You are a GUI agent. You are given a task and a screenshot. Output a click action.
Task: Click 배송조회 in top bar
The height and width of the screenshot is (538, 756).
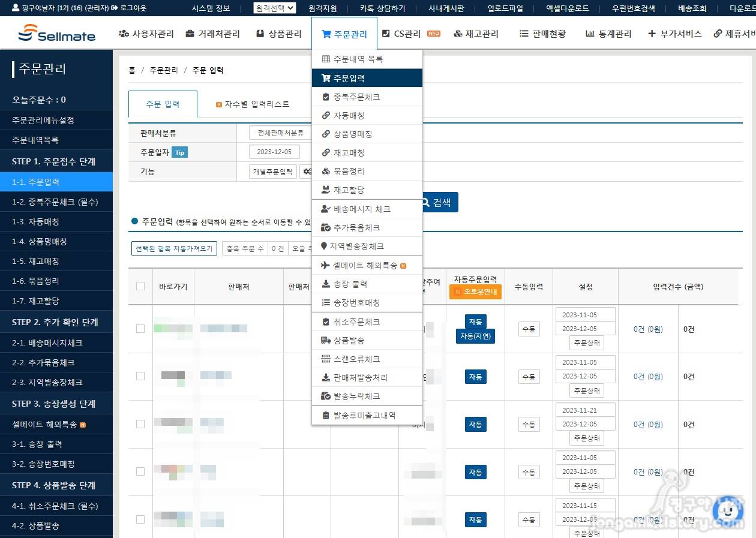click(692, 8)
